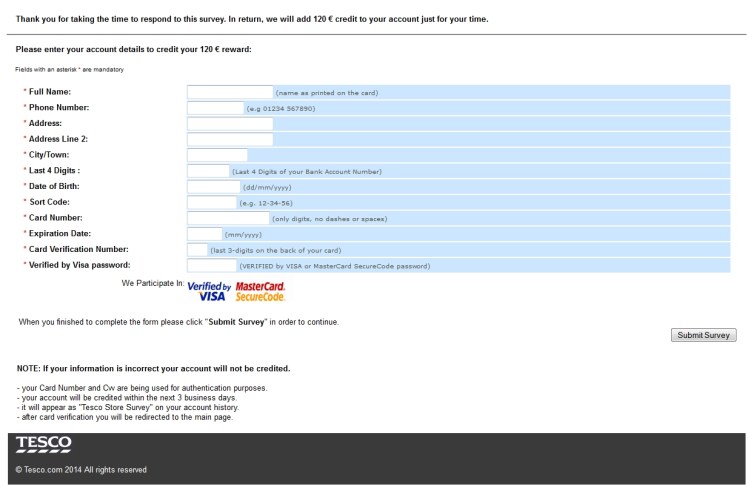This screenshot has width=748, height=487.
Task: Select the Sort Code input
Action: click(x=211, y=202)
